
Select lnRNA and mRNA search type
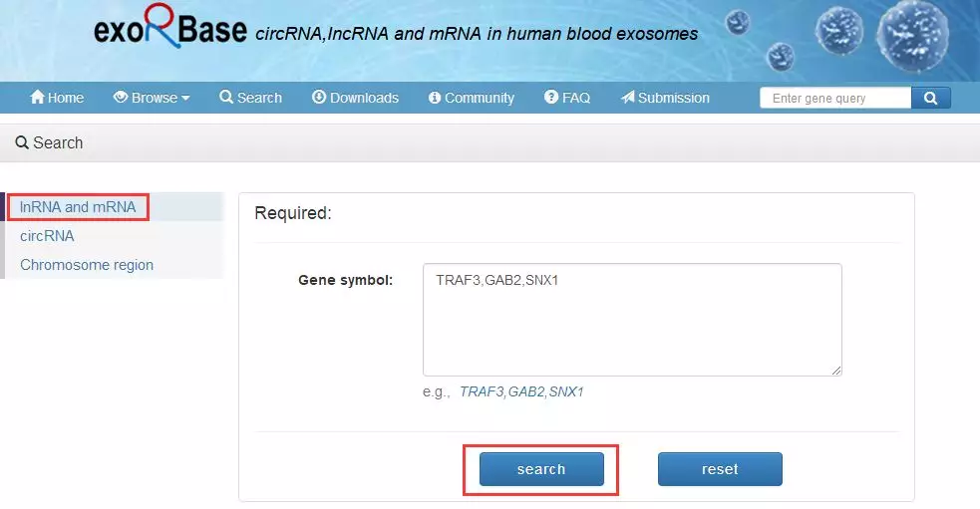[x=78, y=207]
